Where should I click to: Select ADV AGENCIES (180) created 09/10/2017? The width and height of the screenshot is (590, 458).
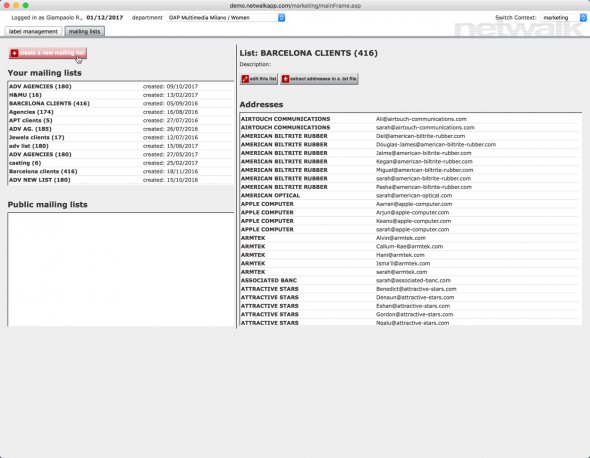[x=40, y=87]
